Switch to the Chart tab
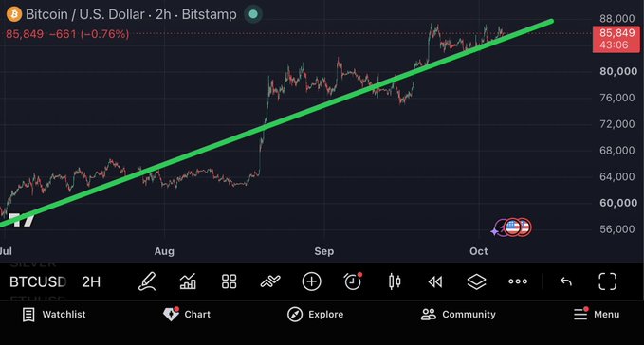This screenshot has height=345, width=644. coord(187,315)
